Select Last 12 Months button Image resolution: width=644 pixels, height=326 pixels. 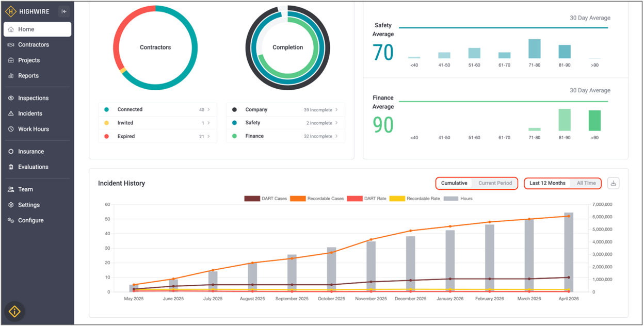(x=548, y=183)
